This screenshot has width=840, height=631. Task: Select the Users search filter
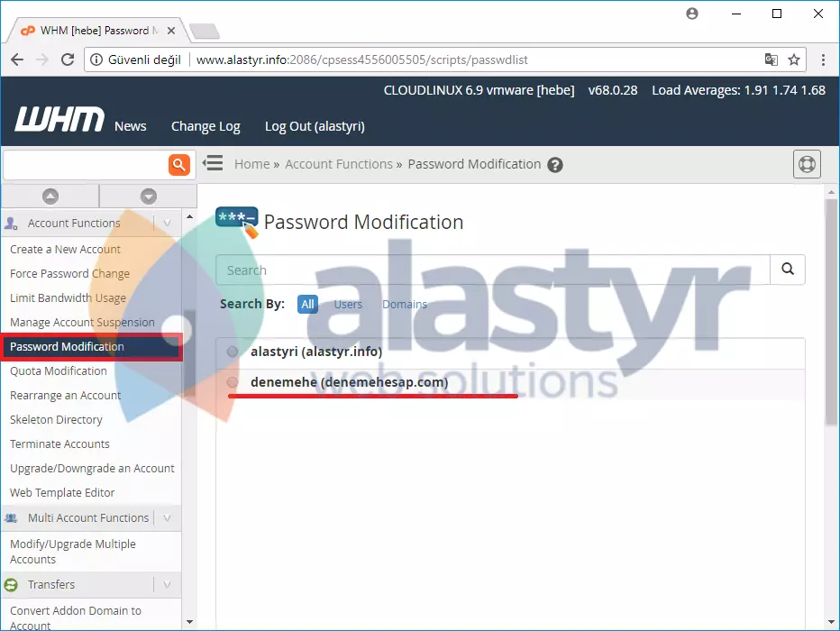(x=348, y=305)
